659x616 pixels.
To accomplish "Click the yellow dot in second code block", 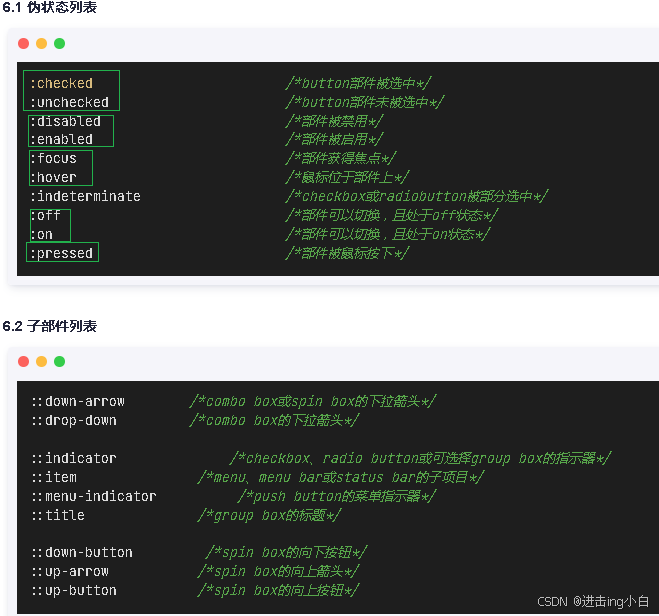I will [x=42, y=361].
